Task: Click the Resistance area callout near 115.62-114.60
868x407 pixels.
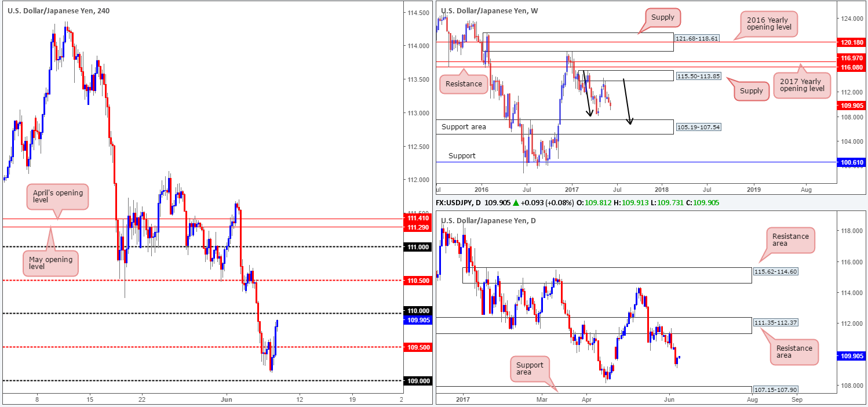Action: pyautogui.click(x=790, y=241)
